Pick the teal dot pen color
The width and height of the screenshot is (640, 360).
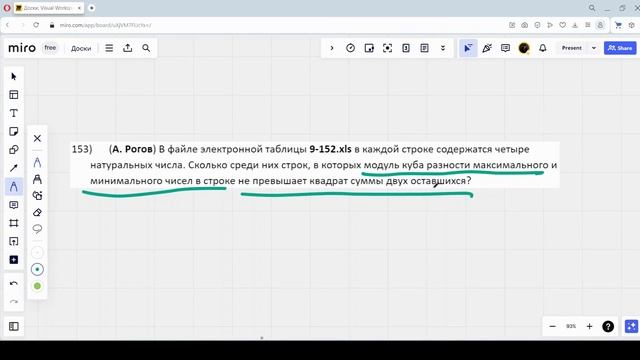[37, 269]
